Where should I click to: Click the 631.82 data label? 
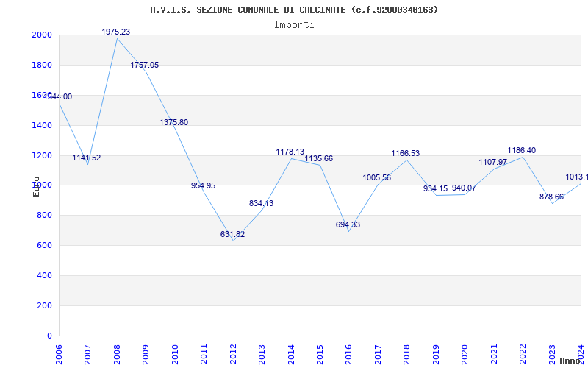232,234
